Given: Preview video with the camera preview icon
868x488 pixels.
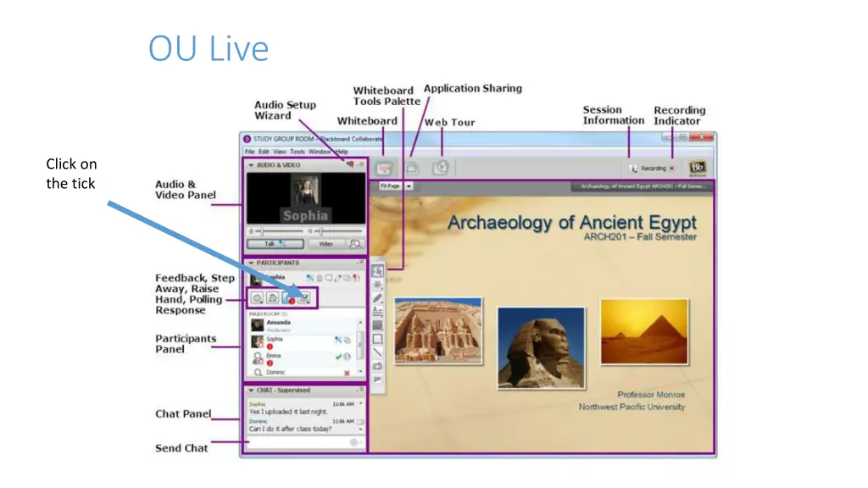Looking at the screenshot, I should [355, 244].
